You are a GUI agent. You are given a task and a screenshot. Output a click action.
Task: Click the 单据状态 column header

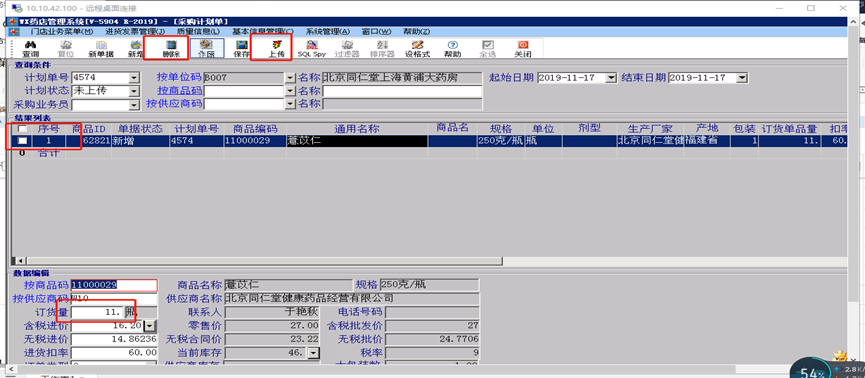(x=140, y=129)
